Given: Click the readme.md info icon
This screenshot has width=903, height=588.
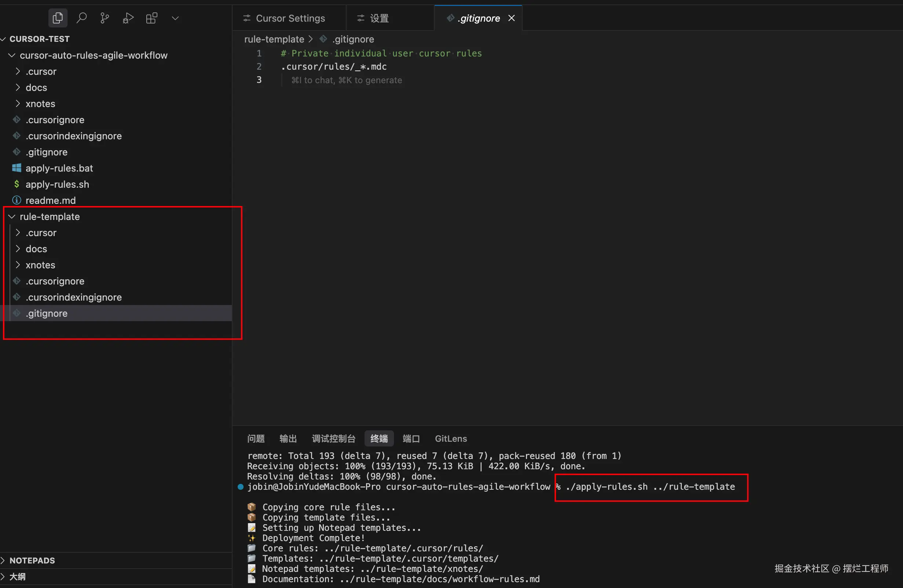Looking at the screenshot, I should click(17, 200).
